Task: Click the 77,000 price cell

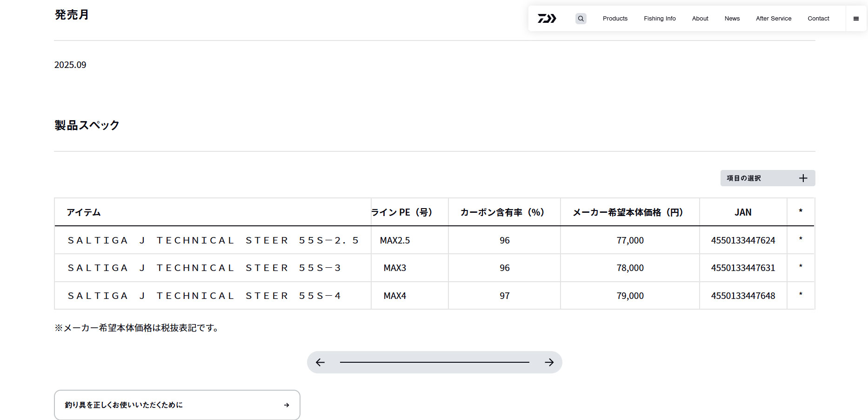Action: [x=630, y=240]
